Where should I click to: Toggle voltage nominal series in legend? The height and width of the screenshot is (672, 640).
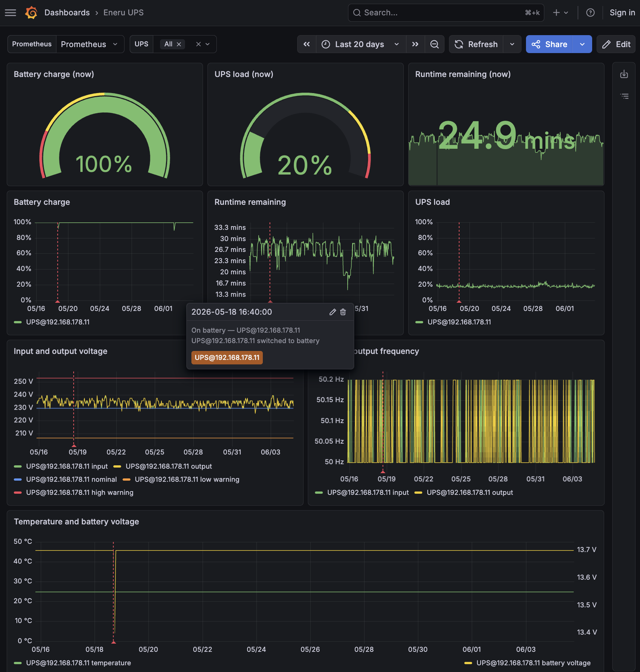pyautogui.click(x=71, y=480)
